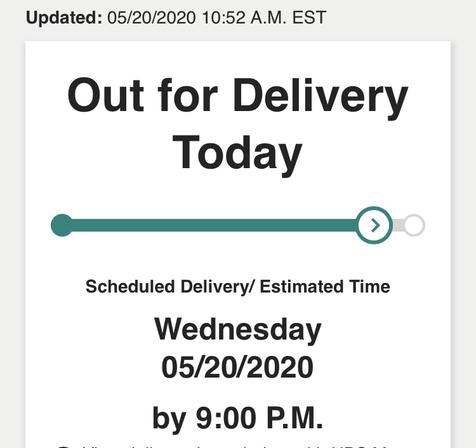The width and height of the screenshot is (476, 448).
Task: Click the empty final delivery circle
Action: 414,225
